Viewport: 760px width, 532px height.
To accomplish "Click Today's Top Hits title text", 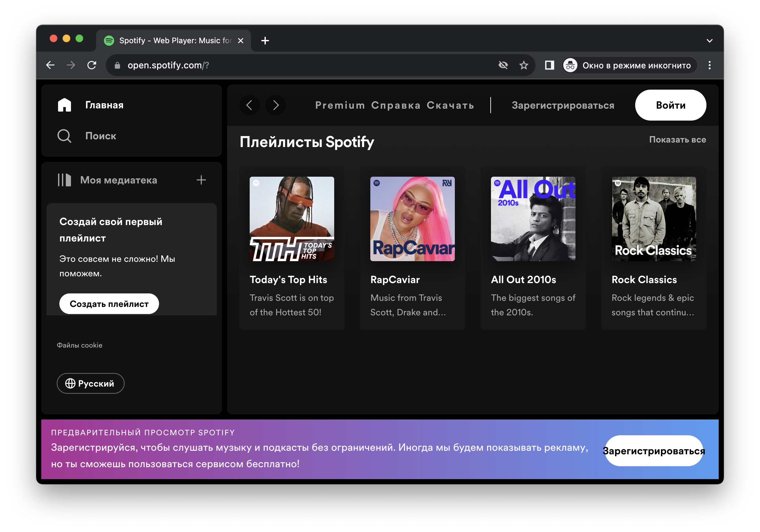I will tap(288, 280).
